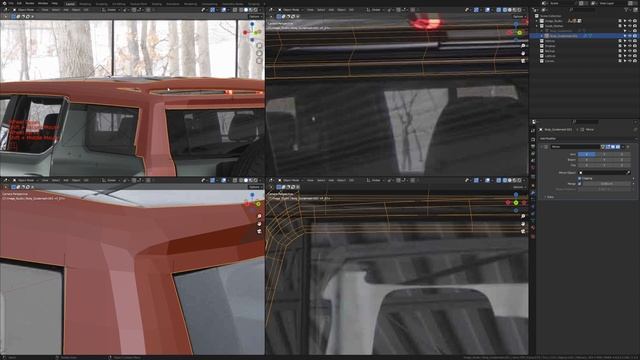The image size is (640, 360).
Task: Click green Y axis gizmo in top-right viewport
Action: pos(519,33)
